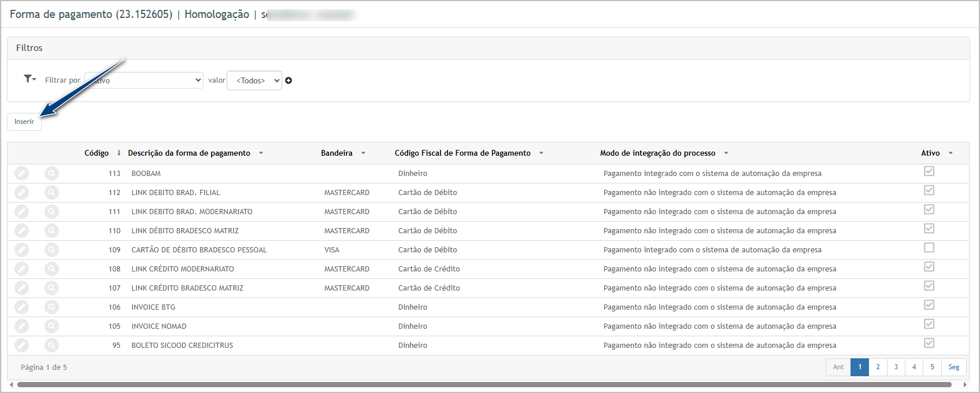Expand Descrição da forma de pagamento column menu
The width and height of the screenshot is (980, 393).
[x=261, y=153]
